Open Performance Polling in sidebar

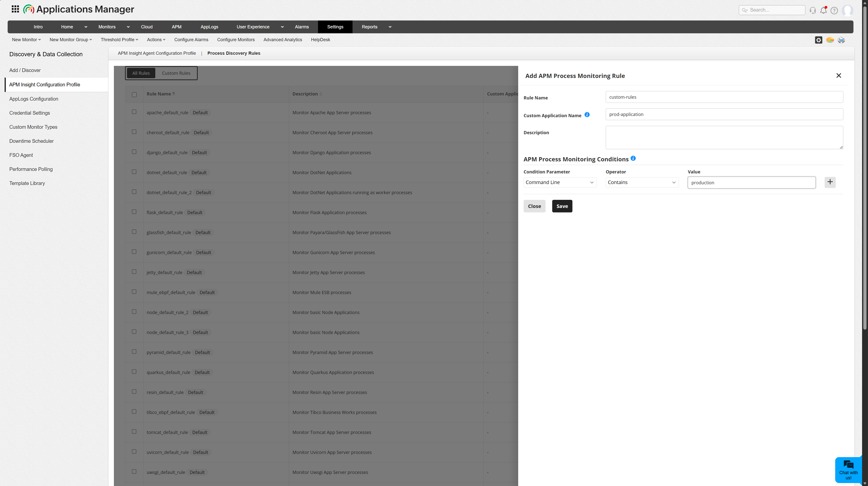tap(31, 169)
